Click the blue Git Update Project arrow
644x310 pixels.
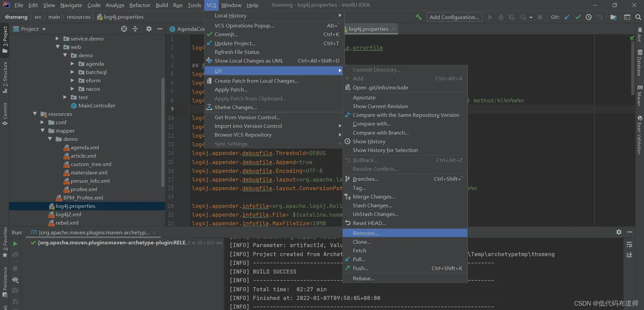point(567,17)
